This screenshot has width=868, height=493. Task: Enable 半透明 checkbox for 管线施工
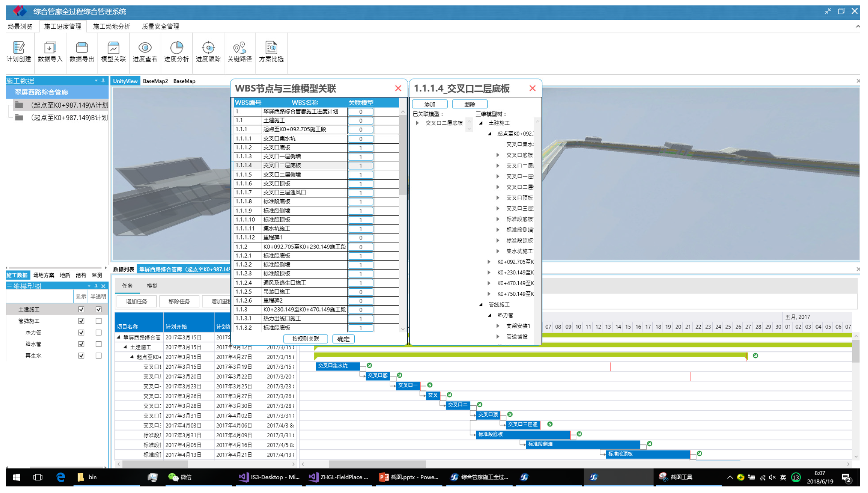coord(99,321)
